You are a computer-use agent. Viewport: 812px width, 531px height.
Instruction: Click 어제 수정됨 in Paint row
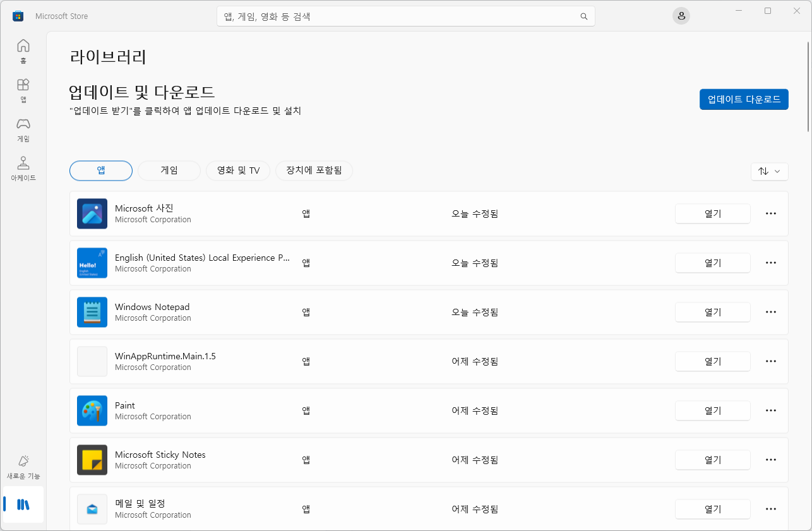point(475,410)
